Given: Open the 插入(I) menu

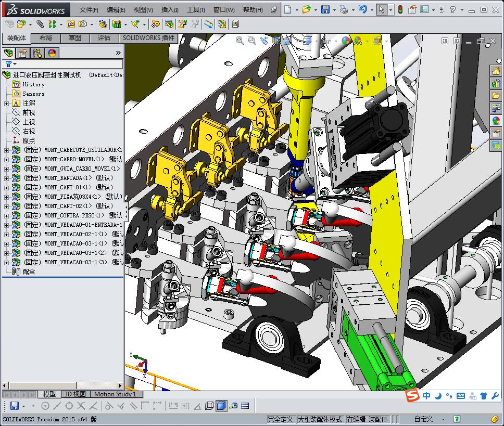Looking at the screenshot, I should [169, 10].
